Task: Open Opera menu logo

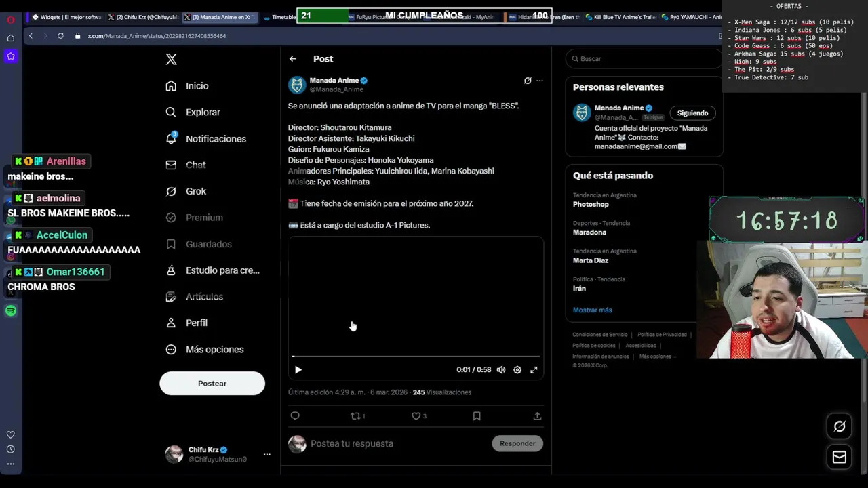Action: [11, 19]
